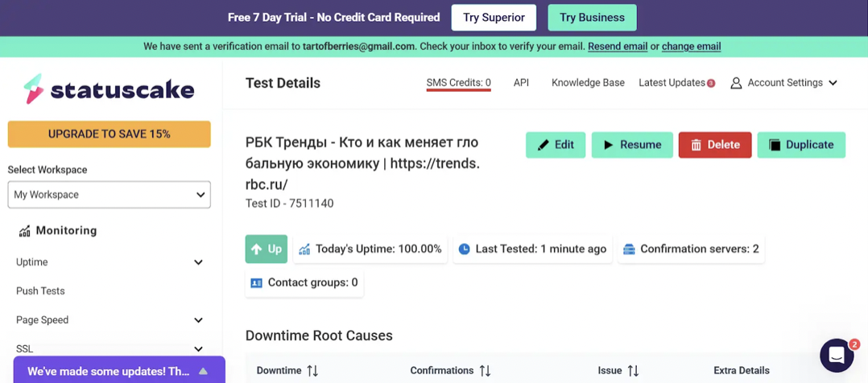Click SMS Credits: 0
The width and height of the screenshot is (868, 383).
coord(458,83)
